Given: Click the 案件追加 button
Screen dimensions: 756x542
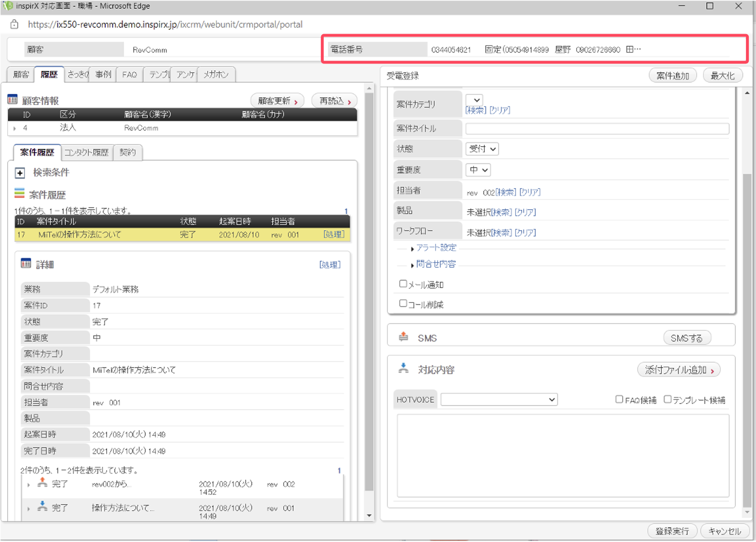Looking at the screenshot, I should [672, 76].
